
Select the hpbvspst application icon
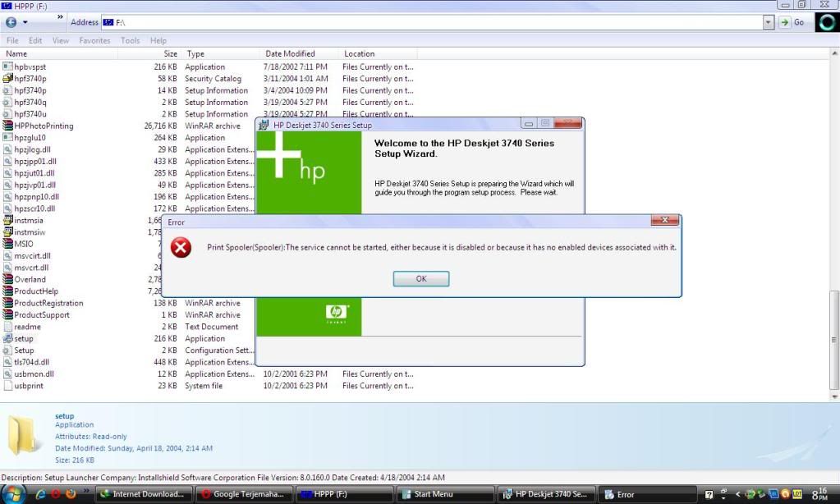7,66
